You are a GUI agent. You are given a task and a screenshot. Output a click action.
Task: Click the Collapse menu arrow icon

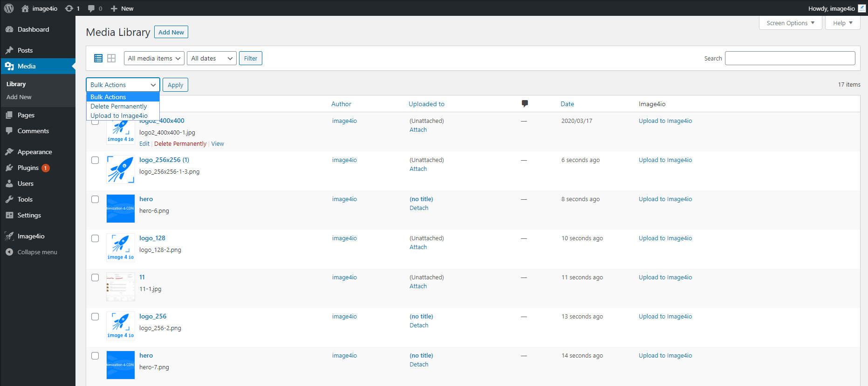point(9,252)
